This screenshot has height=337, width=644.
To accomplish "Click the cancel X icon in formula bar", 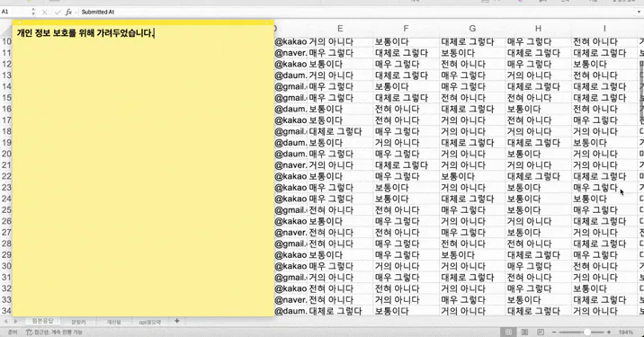I will 45,13.
